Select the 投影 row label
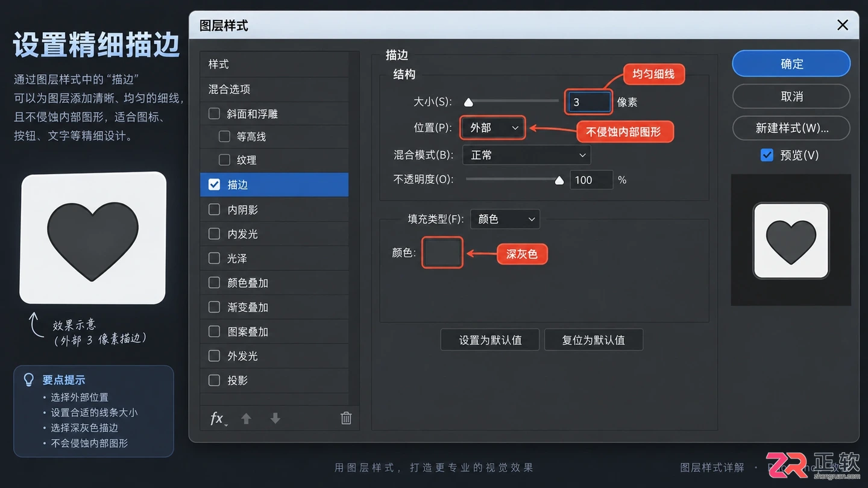The height and width of the screenshot is (488, 868). pos(237,381)
